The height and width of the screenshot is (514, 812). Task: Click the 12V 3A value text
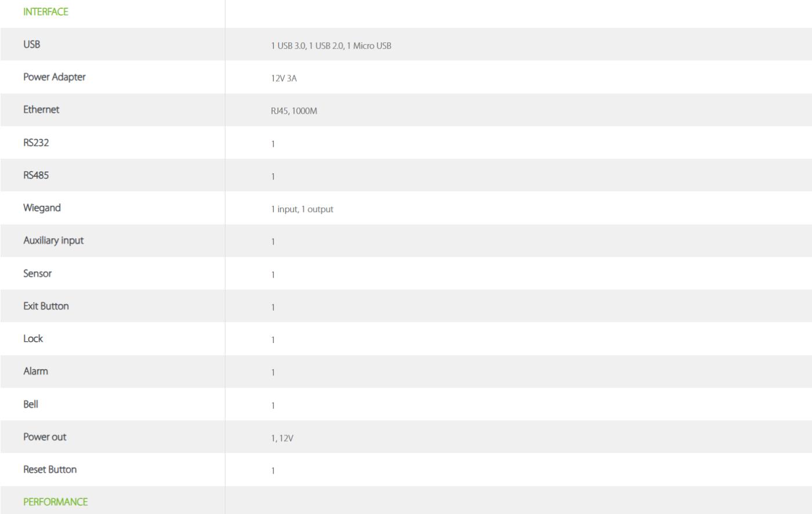click(284, 78)
